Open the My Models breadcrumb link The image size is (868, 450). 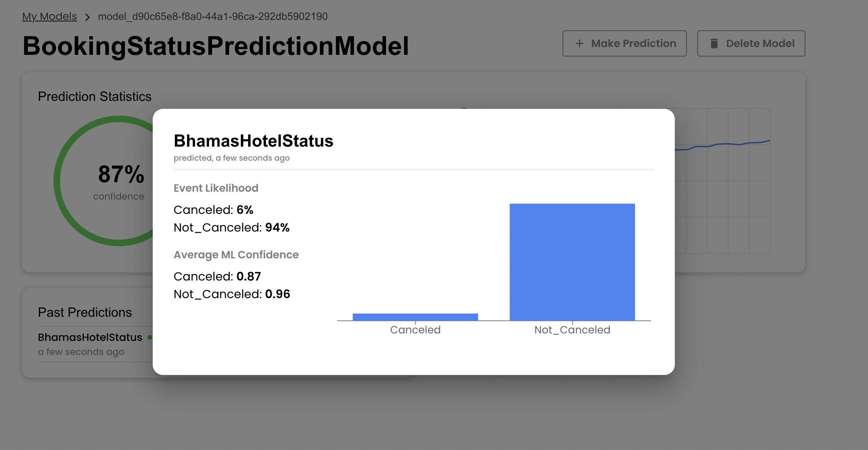tap(50, 16)
